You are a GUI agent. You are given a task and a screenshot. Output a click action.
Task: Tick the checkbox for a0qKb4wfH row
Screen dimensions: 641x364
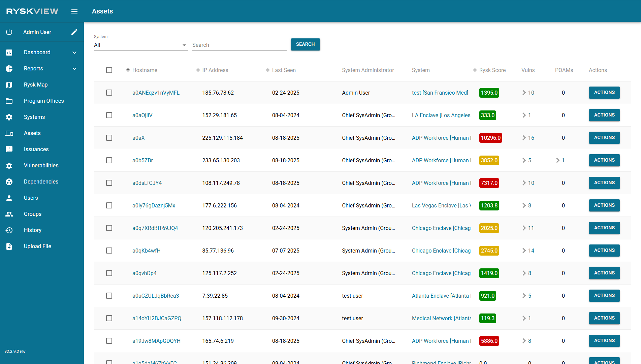109,251
